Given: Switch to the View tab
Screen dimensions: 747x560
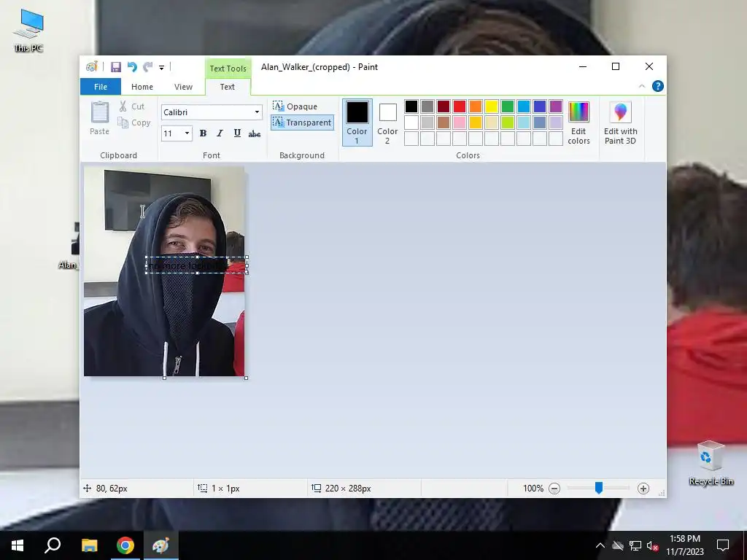Looking at the screenshot, I should pos(183,87).
